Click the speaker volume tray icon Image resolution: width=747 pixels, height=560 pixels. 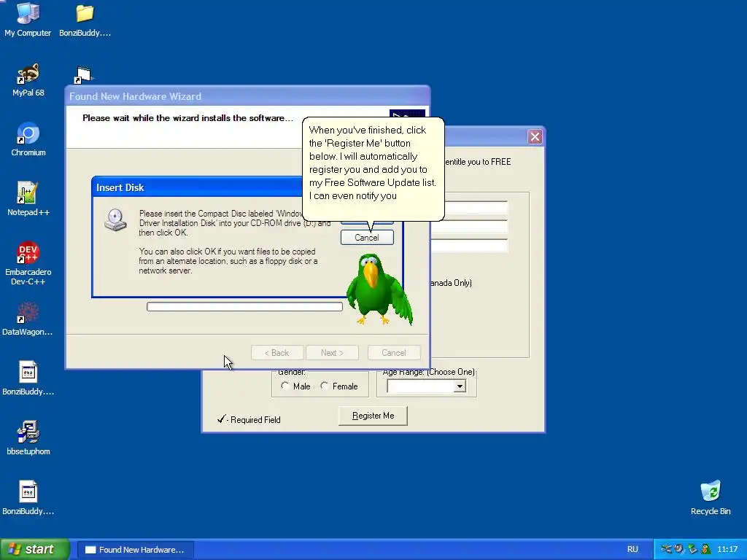(679, 549)
